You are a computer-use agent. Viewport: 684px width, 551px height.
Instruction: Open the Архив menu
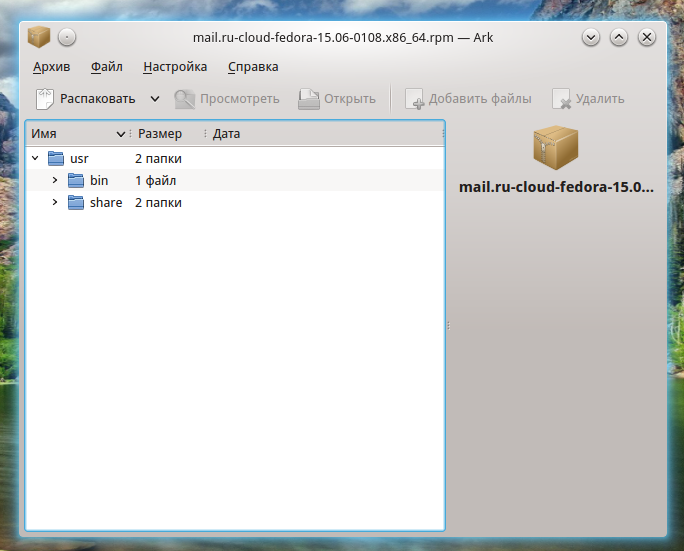(51, 67)
